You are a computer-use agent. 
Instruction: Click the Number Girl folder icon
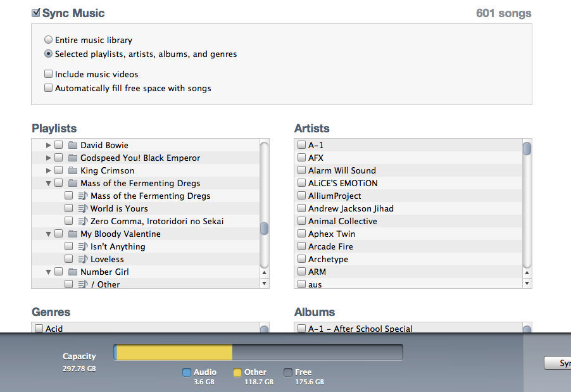pyautogui.click(x=73, y=272)
